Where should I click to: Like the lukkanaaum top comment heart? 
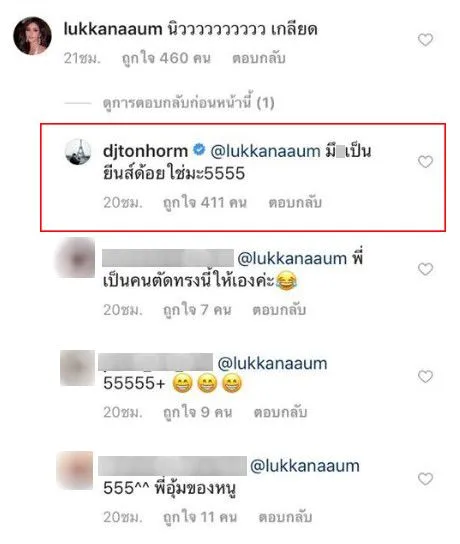tap(425, 40)
